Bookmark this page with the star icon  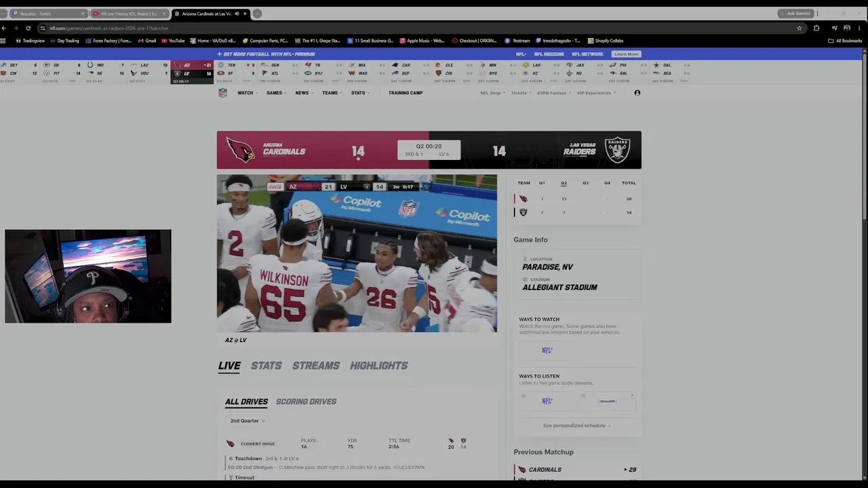tap(800, 28)
